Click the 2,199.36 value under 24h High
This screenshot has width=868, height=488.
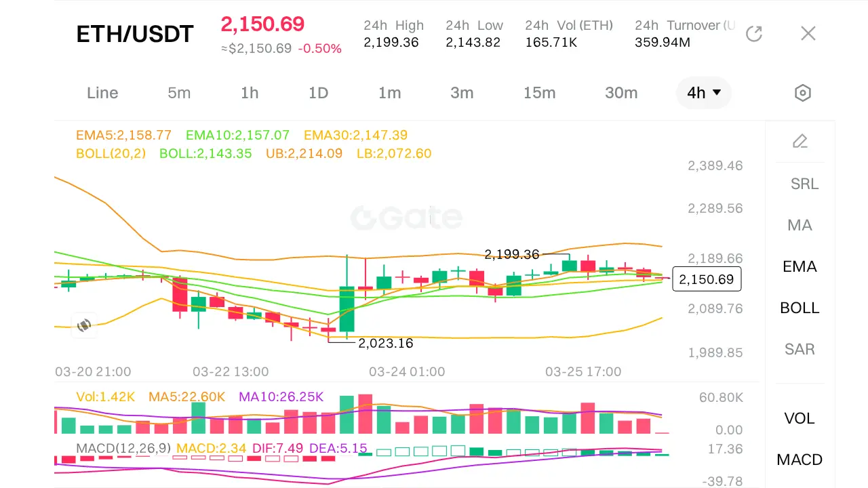(391, 43)
